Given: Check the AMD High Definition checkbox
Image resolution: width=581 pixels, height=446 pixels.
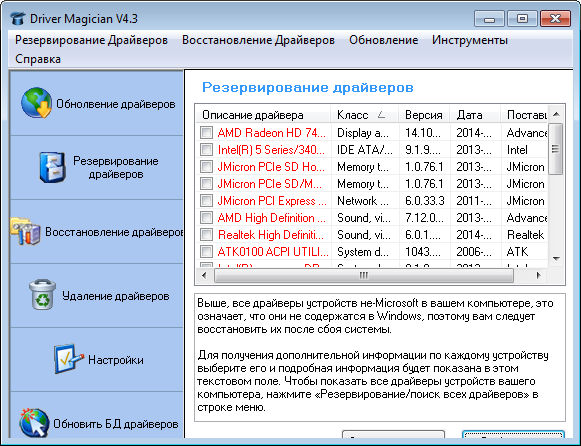Looking at the screenshot, I should tap(206, 217).
